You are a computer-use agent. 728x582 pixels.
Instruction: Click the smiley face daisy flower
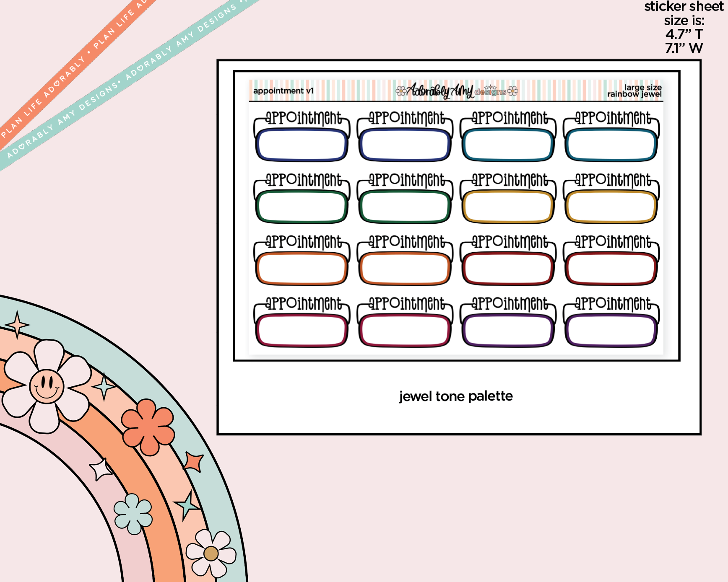47,386
